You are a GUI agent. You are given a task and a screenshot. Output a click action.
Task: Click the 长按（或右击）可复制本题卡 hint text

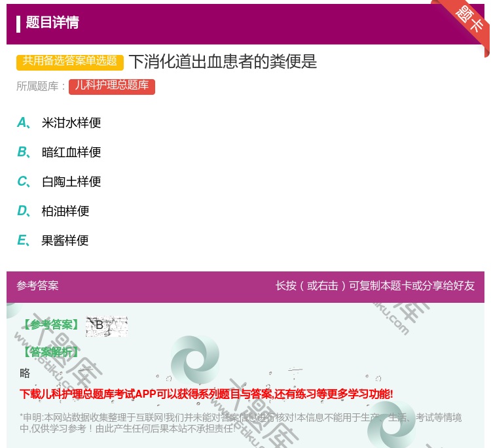375,286
